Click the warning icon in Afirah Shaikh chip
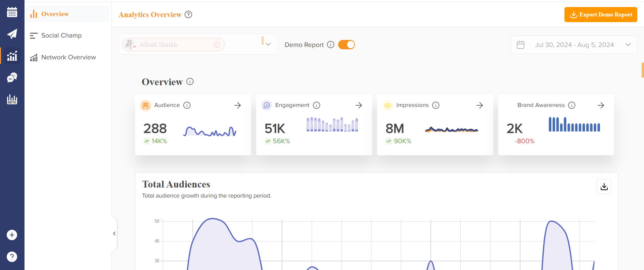The height and width of the screenshot is (270, 644). (x=217, y=45)
